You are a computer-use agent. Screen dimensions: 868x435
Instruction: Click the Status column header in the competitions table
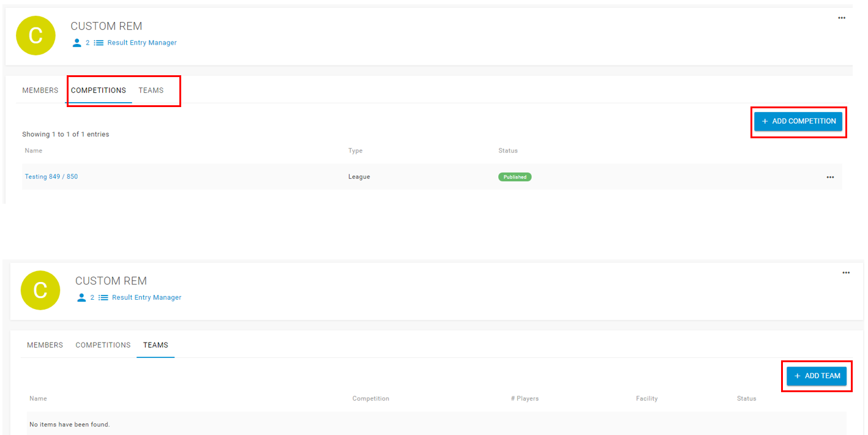508,151
